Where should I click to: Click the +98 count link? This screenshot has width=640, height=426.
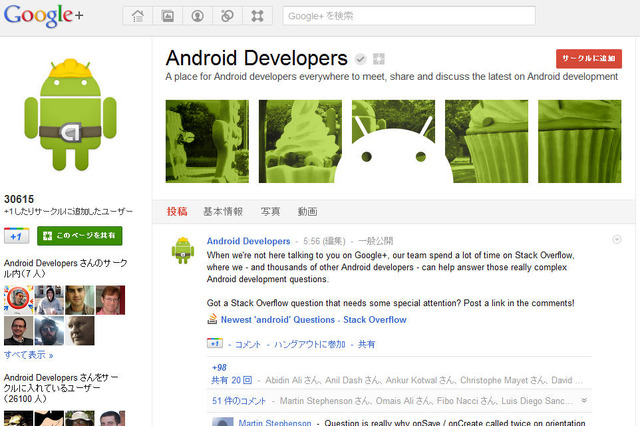pos(219,368)
